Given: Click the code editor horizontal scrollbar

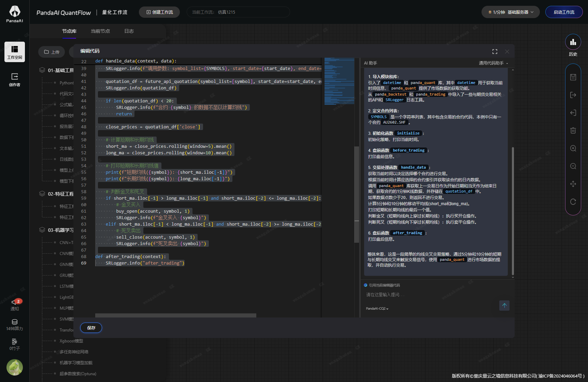Looking at the screenshot, I should pos(176,315).
